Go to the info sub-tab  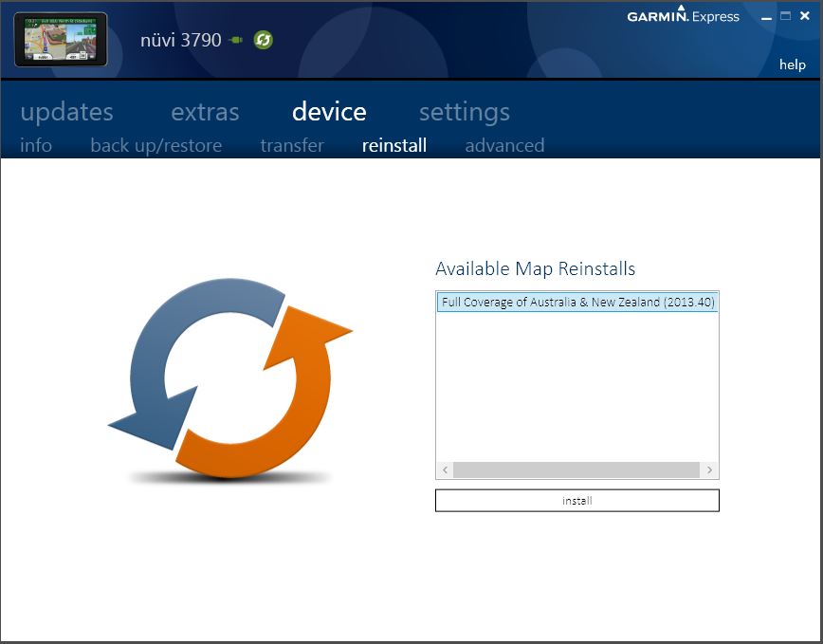coord(36,145)
